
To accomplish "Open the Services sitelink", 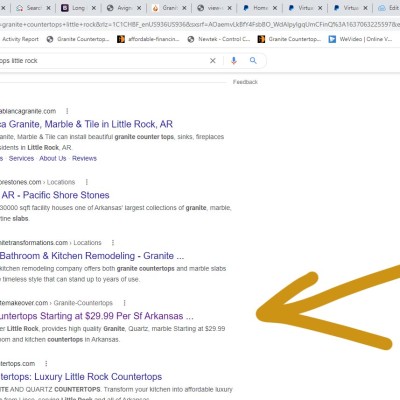I will [21, 158].
